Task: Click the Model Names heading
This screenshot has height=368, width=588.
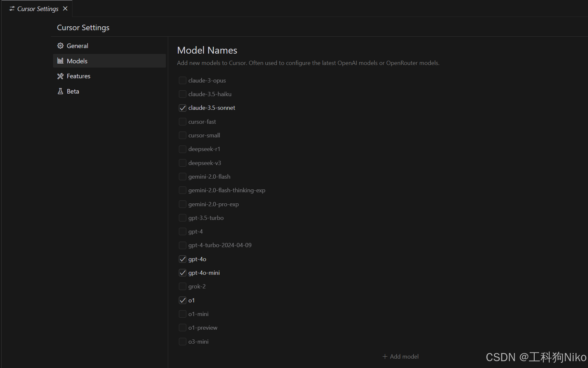Action: point(207,50)
